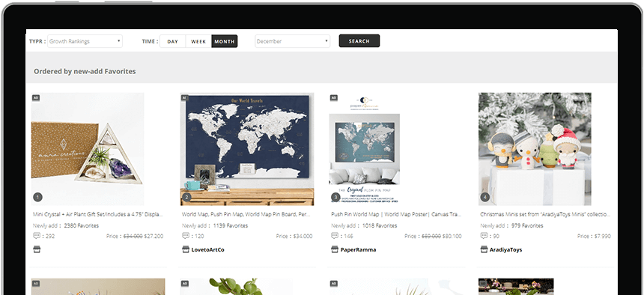Screen dimensions: 644x295
Task: Open the Christmas Minis toys product image
Action: click(x=535, y=149)
